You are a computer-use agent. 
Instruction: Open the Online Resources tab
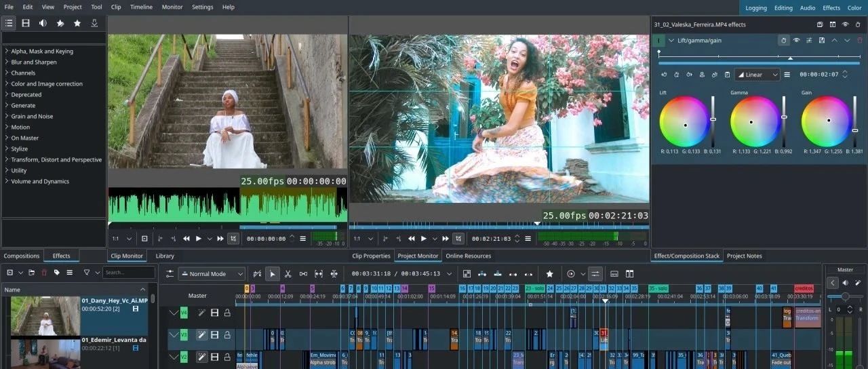pos(468,256)
